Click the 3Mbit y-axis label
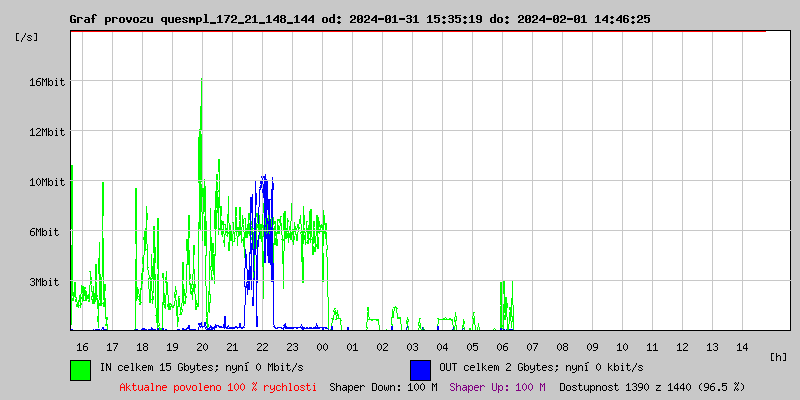Screen dimensions: 800x400 pyautogui.click(x=45, y=282)
